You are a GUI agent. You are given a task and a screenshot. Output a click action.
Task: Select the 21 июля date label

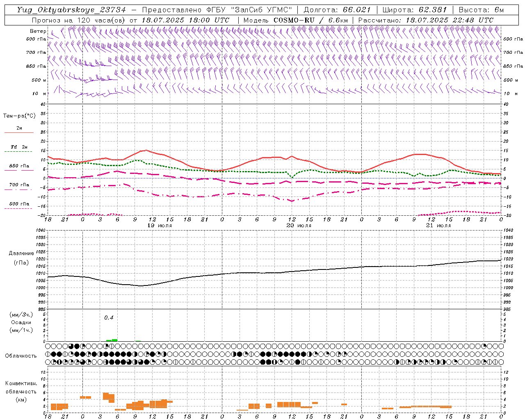[x=438, y=226]
